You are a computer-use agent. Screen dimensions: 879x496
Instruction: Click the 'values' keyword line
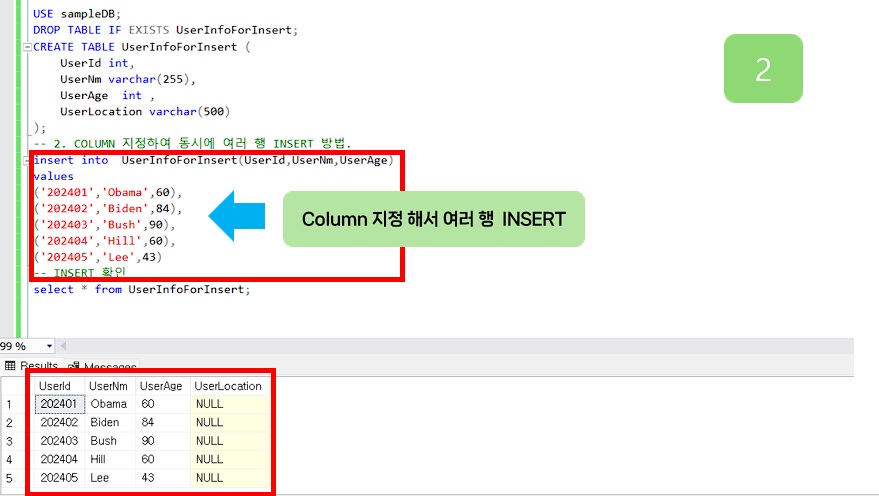pyautogui.click(x=54, y=177)
